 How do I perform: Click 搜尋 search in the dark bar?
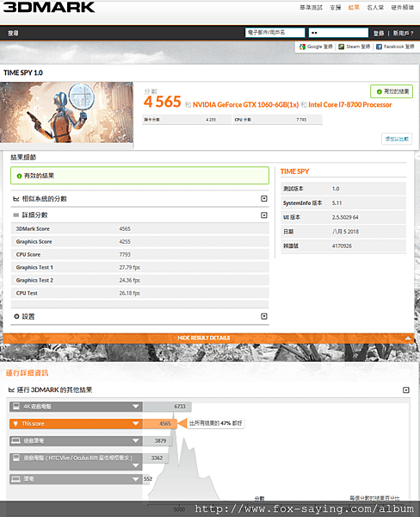(13, 34)
